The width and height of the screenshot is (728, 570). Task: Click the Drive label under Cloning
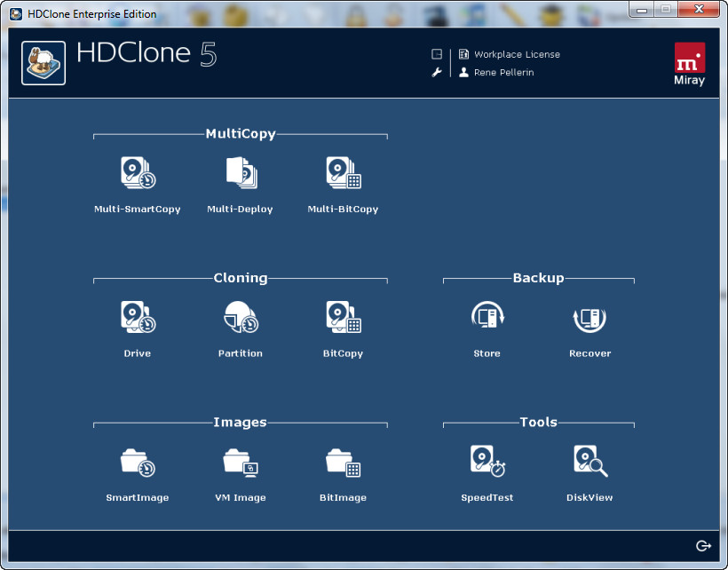tap(138, 353)
